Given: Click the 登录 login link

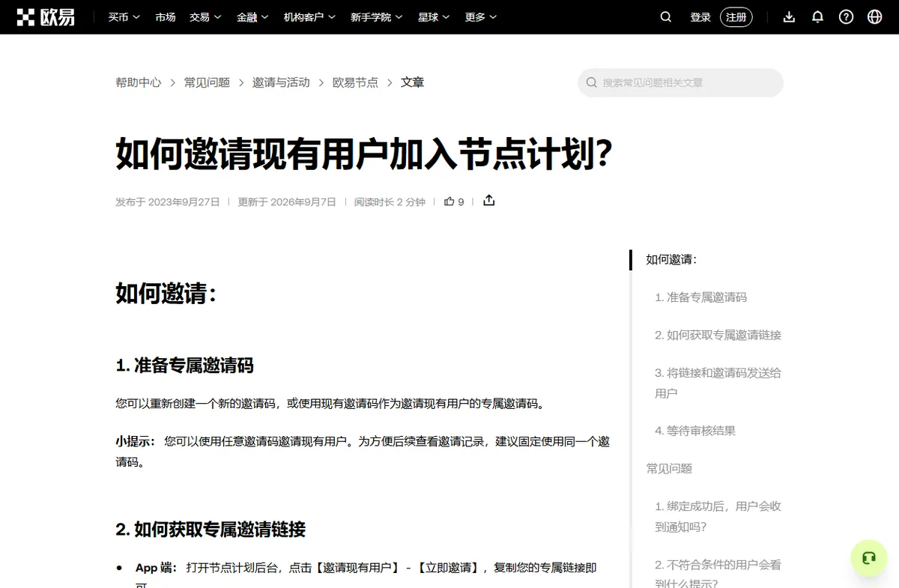Looking at the screenshot, I should point(700,16).
